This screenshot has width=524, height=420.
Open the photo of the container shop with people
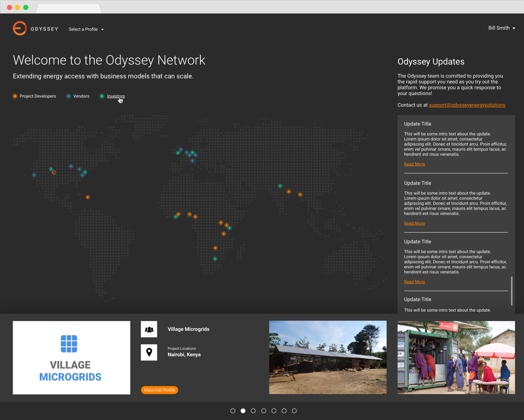click(456, 358)
